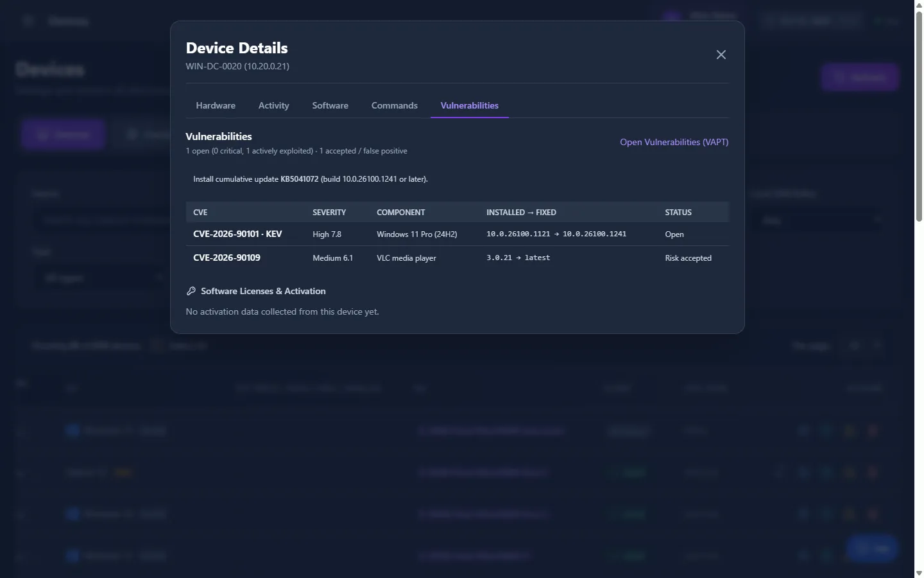Click the page's vertical scrollbar thumb
924x578 pixels.
[x=919, y=117]
